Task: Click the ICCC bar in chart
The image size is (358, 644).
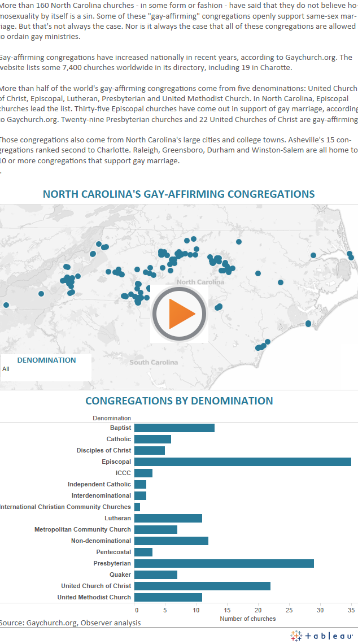Action: [143, 473]
